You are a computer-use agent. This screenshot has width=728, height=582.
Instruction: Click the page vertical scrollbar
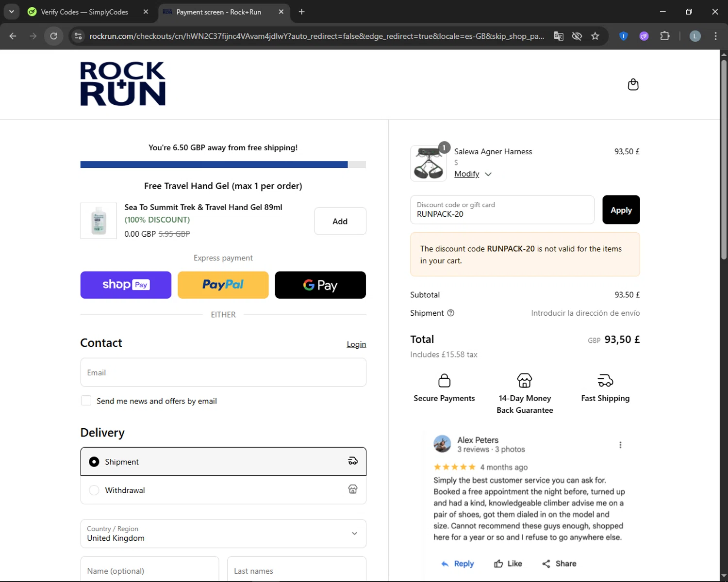tap(724, 160)
